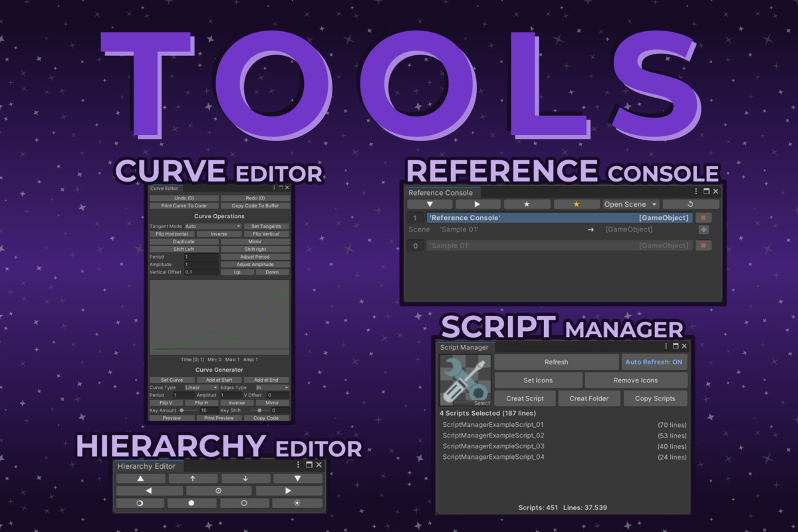The width and height of the screenshot is (798, 532).
Task: Open the Edges Type dropdown
Action: coord(272,387)
